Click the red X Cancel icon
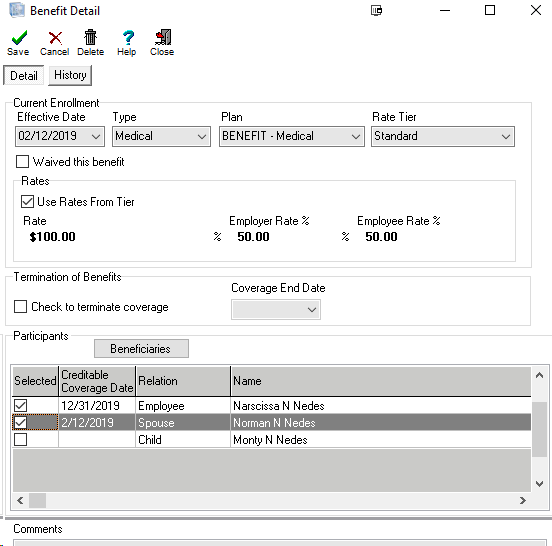The image size is (552, 546). coord(55,38)
